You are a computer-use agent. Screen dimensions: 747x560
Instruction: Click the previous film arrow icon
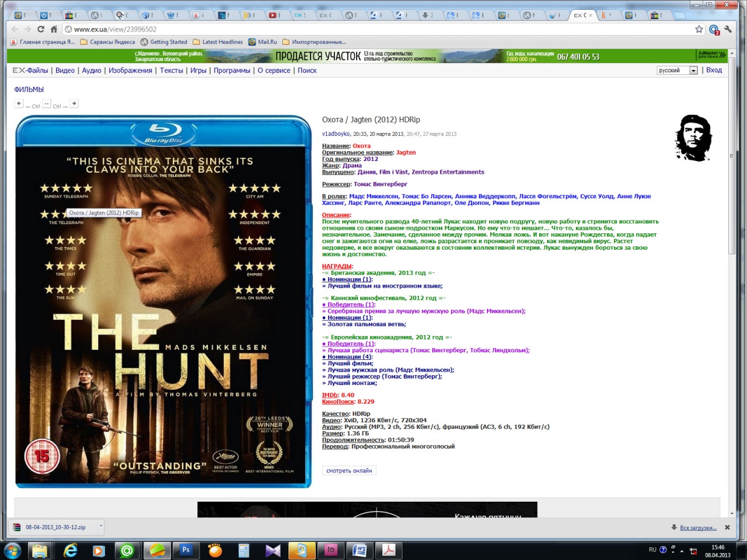(x=19, y=103)
